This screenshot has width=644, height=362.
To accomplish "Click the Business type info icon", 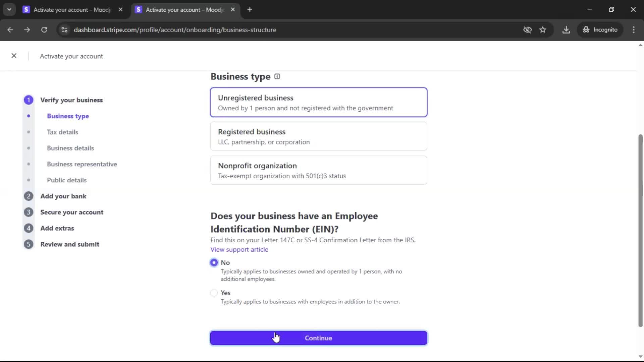I will click(277, 76).
